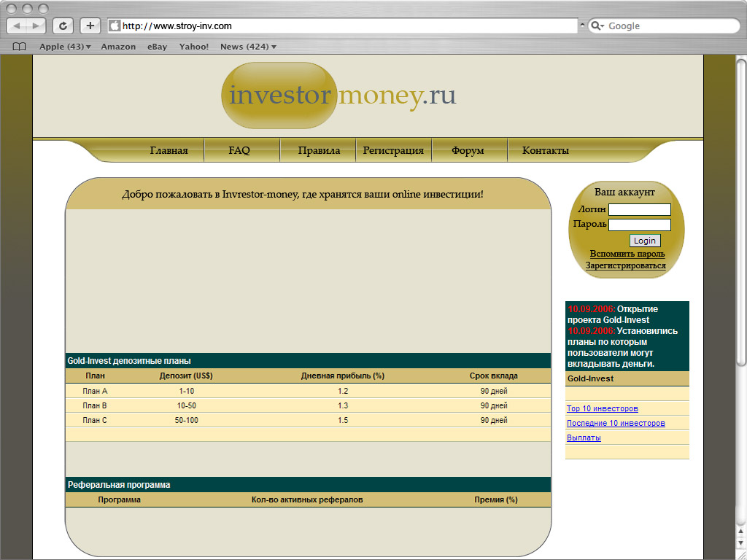Click the browser back arrow button
Viewport: 747px width, 560px height.
pos(17,26)
